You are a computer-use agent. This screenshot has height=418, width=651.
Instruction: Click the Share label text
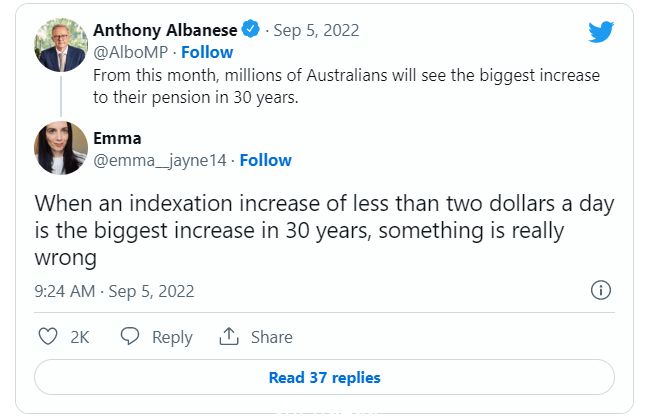pyautogui.click(x=272, y=337)
